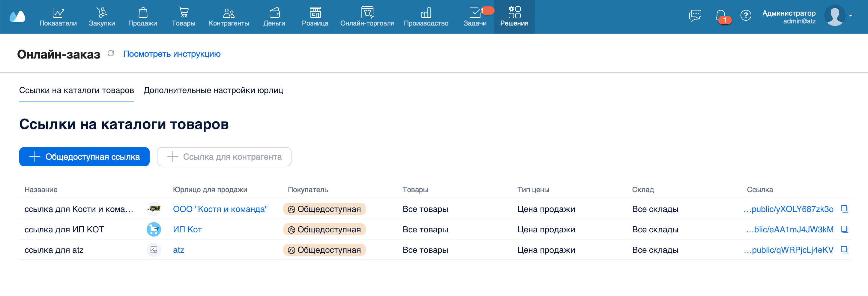868x296 pixels.
Task: Click the MoySklad logo icon
Action: click(17, 16)
